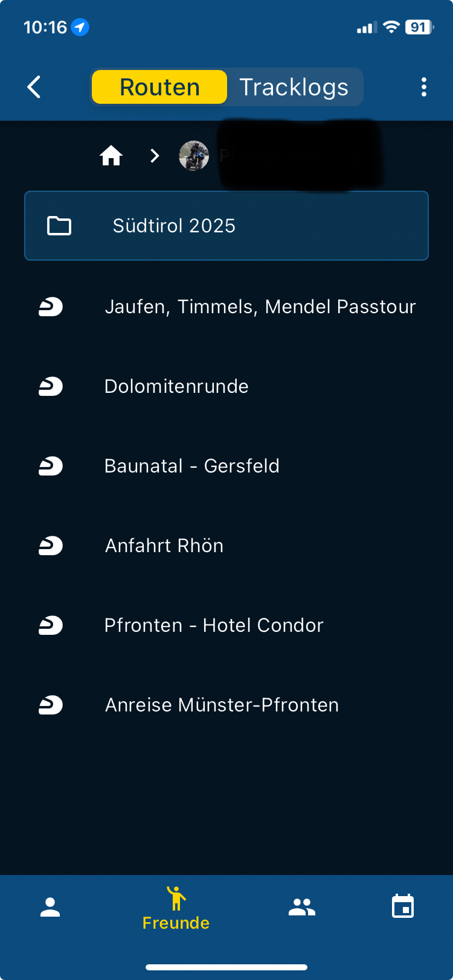The image size is (453, 980).
Task: Open the profile person icon in bottom bar
Action: [50, 907]
